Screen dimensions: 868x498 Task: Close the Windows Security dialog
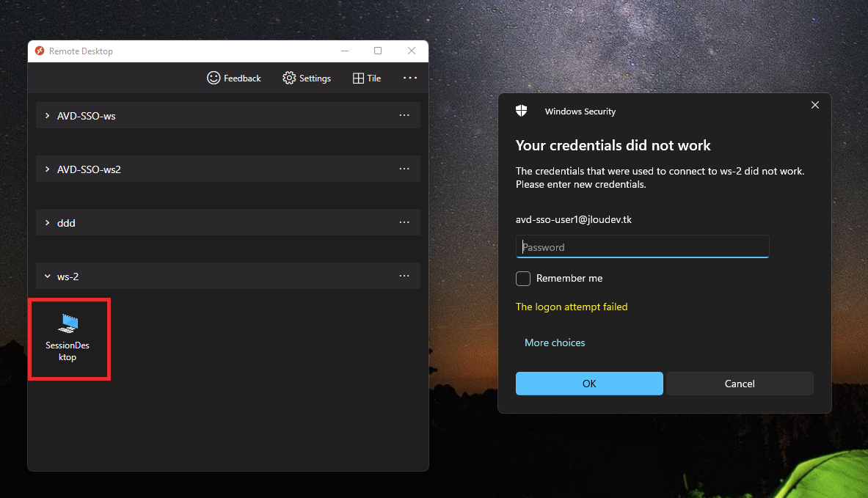(815, 105)
